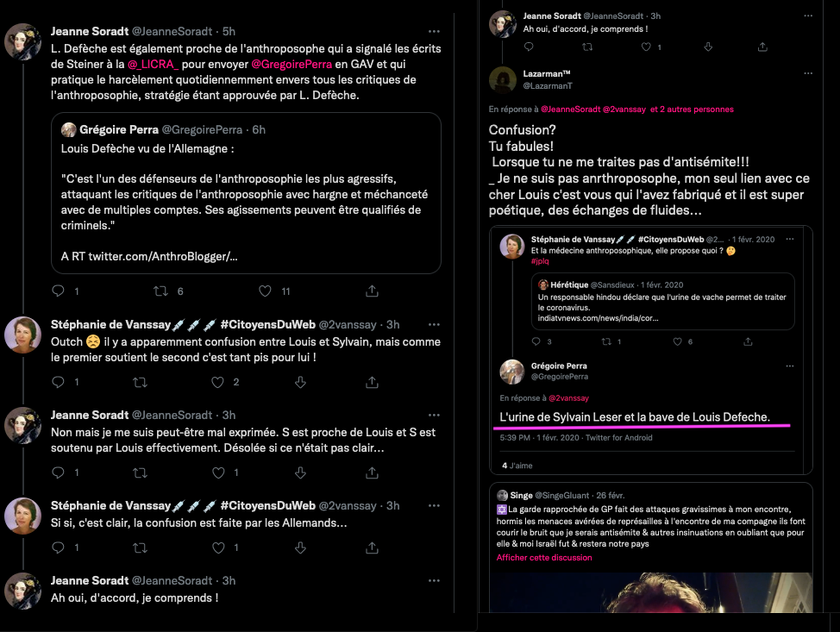Reply to the right-column Jeanne Soradt tweet

(x=529, y=47)
